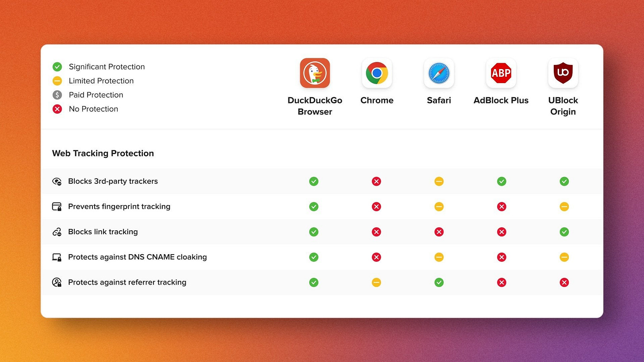644x362 pixels.
Task: Click DuckDuckGo's check for DNS CNAME cloaking
Action: pyautogui.click(x=314, y=257)
